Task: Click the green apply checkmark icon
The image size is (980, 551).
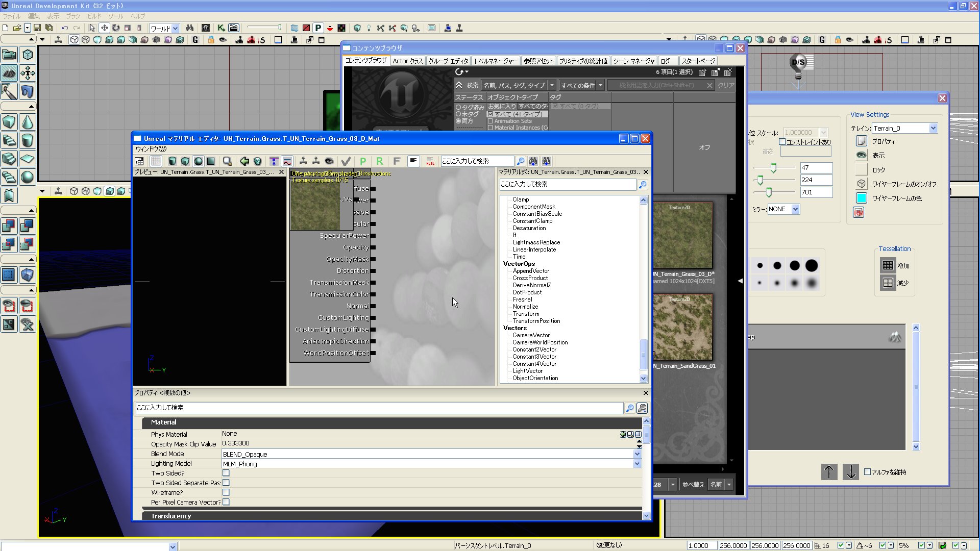Action: pos(346,161)
